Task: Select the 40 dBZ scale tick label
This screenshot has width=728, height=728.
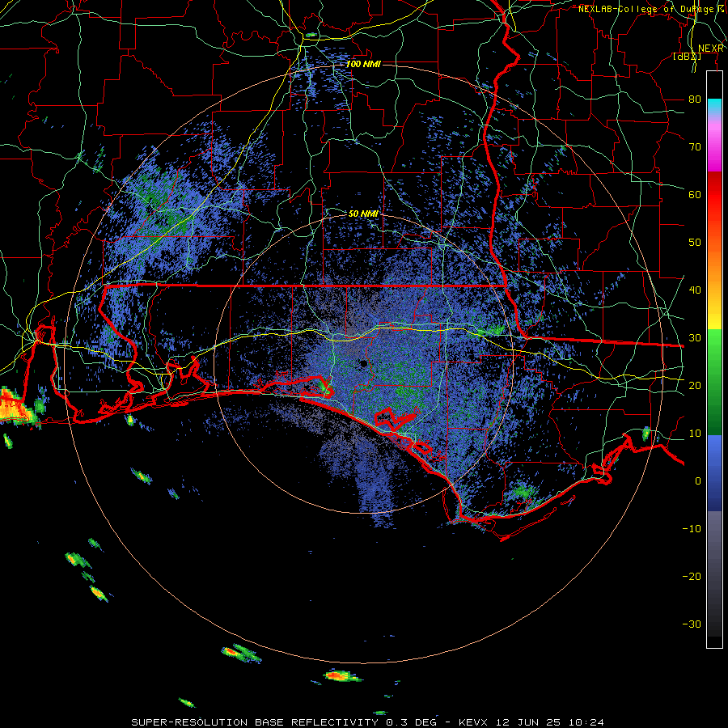Action: click(695, 290)
